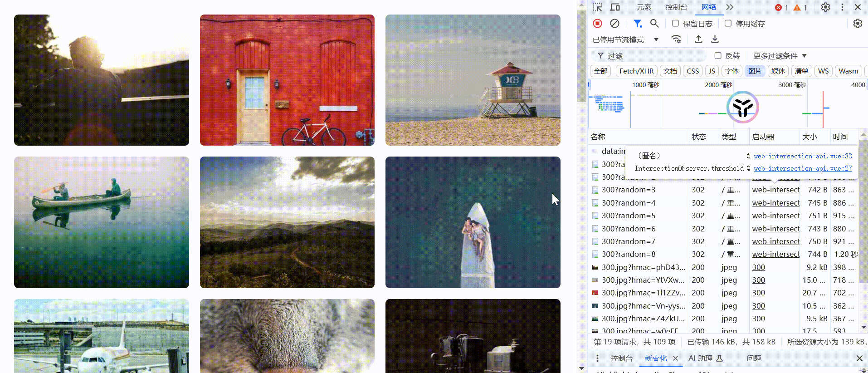
Task: Click the red error count badge
Action: pos(781,8)
